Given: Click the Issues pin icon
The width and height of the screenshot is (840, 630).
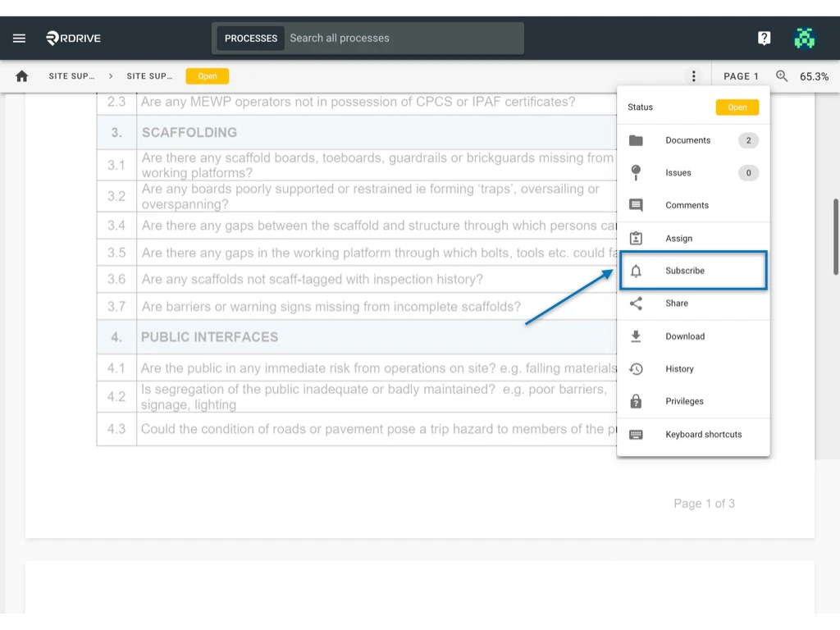Looking at the screenshot, I should click(x=637, y=172).
